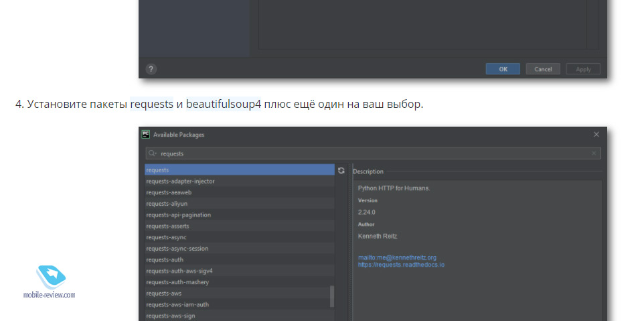Select requests-auth-mashery package

(x=240, y=282)
